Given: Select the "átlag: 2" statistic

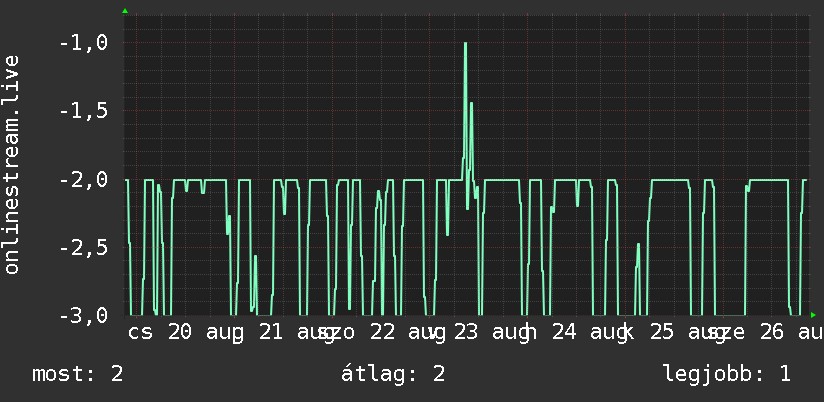Looking at the screenshot, I should coord(393,374).
